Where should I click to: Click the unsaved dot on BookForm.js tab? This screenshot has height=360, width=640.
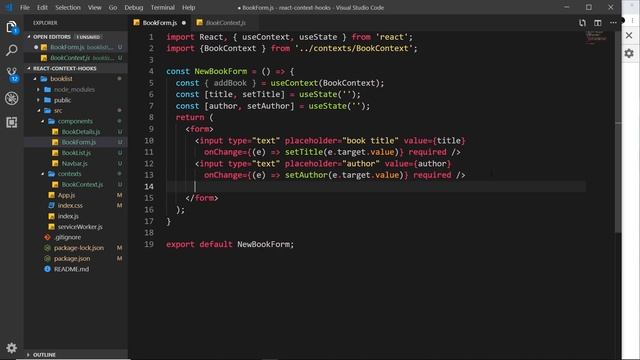[x=184, y=23]
